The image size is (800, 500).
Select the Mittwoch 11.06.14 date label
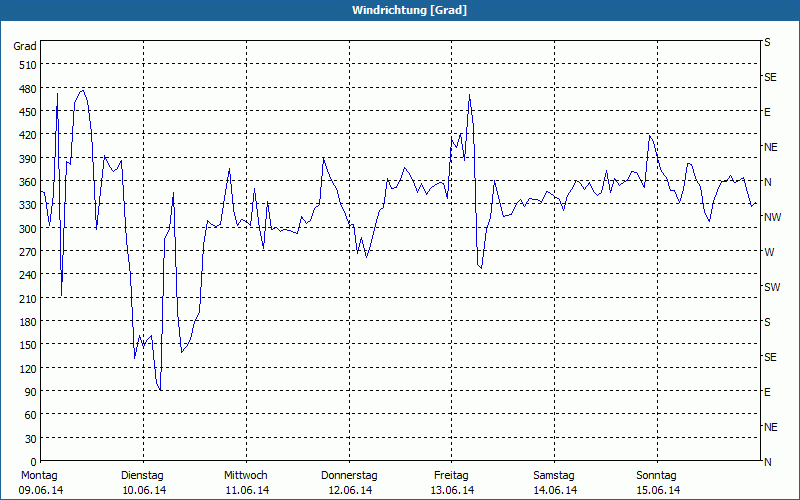246,483
